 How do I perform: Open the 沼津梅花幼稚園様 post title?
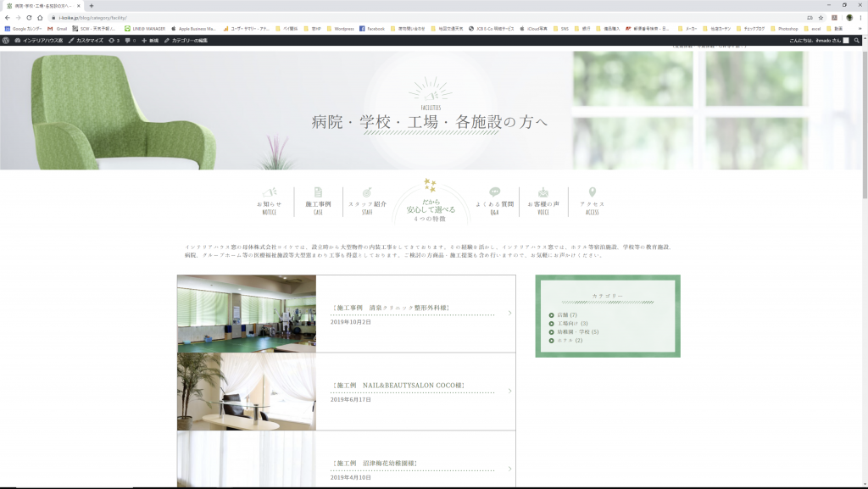(x=375, y=464)
